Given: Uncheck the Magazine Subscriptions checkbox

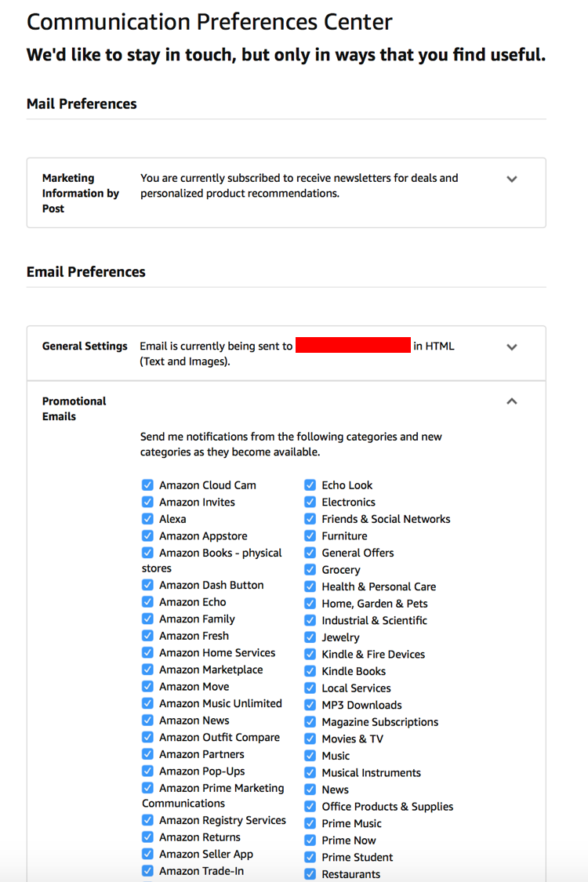Looking at the screenshot, I should click(x=310, y=721).
